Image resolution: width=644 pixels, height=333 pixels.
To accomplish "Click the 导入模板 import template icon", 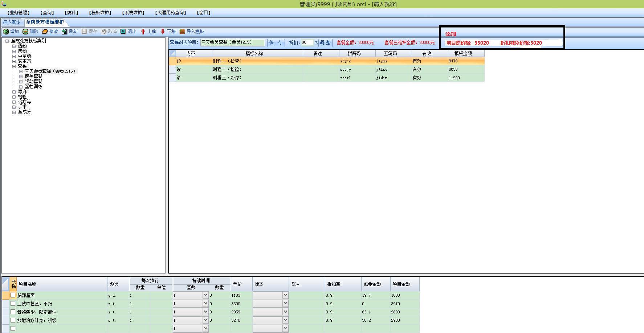I will pyautogui.click(x=182, y=32).
